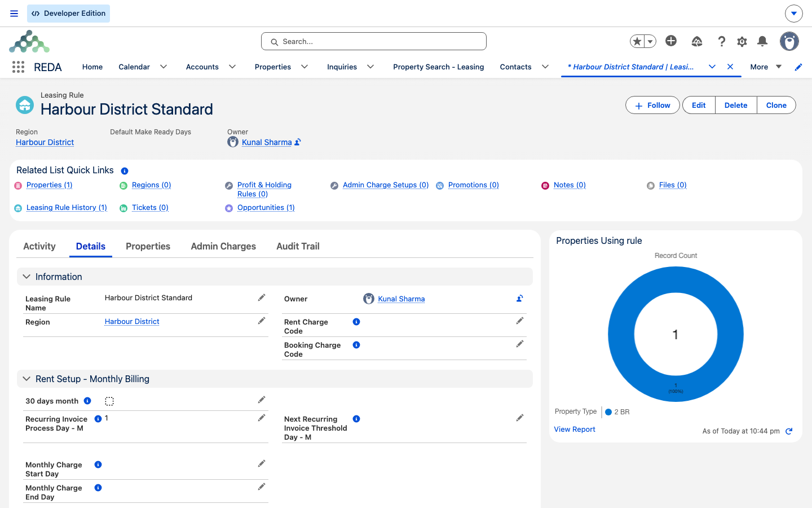Image resolution: width=812 pixels, height=508 pixels.
Task: Click the global Search field
Action: (x=374, y=41)
